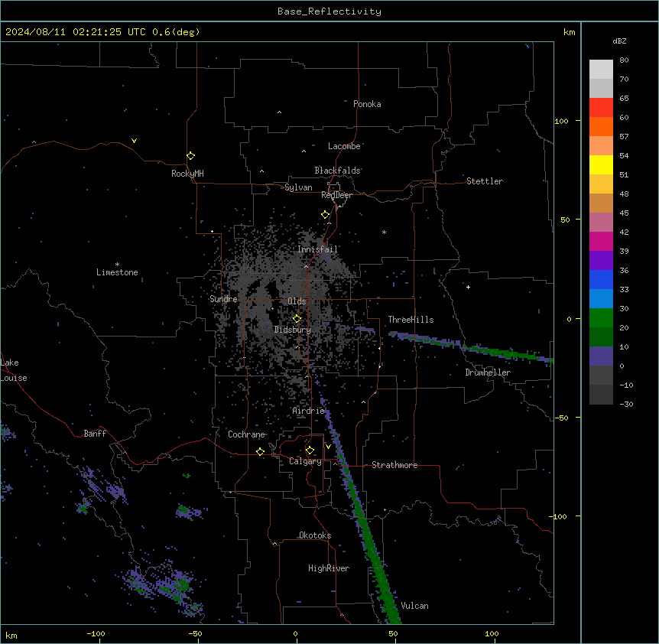
Task: Select the Lacombe city label
Action: (x=344, y=146)
